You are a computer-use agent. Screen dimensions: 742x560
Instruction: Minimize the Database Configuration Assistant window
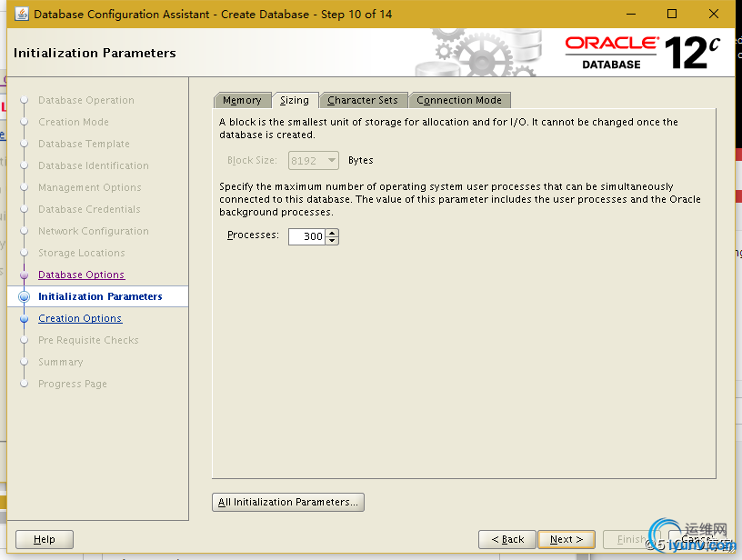tap(631, 15)
